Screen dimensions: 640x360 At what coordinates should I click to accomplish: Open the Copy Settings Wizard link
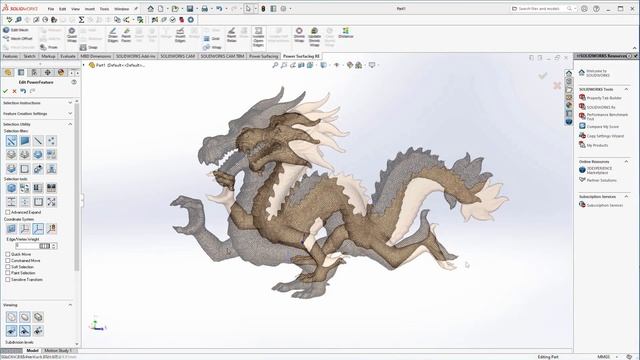(605, 136)
